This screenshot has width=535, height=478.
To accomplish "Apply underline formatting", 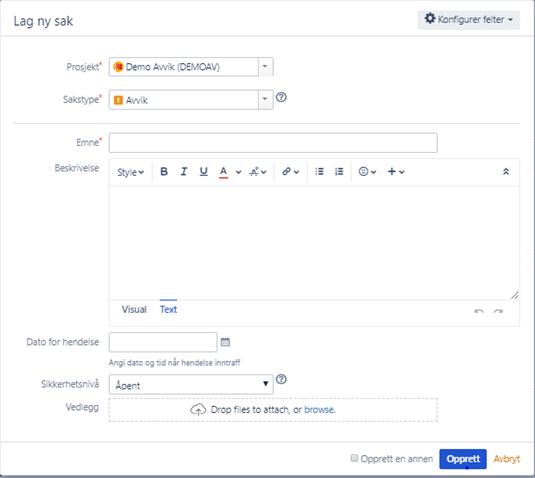I will tap(203, 172).
